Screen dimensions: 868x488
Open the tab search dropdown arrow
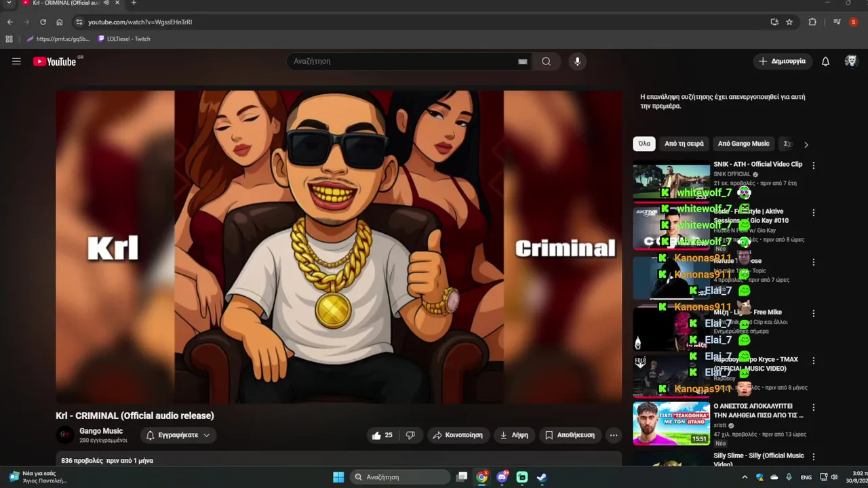tap(9, 3)
